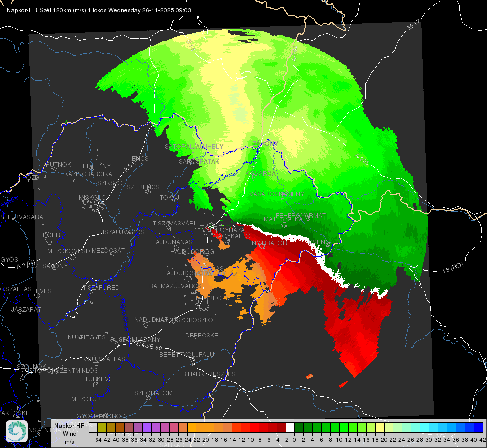Click the swirl logo icon beside the legend
The width and height of the screenshot is (487, 448).
pos(17,431)
